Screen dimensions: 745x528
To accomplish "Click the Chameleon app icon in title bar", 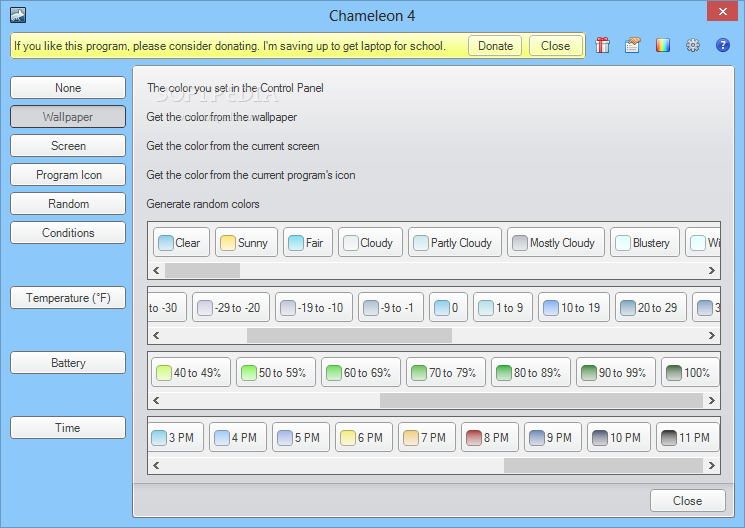I will click(x=18, y=15).
